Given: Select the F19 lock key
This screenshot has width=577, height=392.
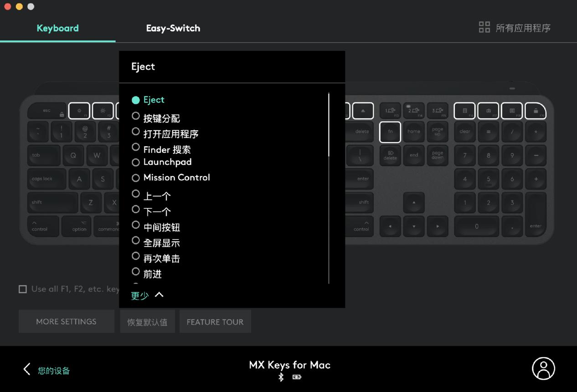Looking at the screenshot, I should pos(536,111).
